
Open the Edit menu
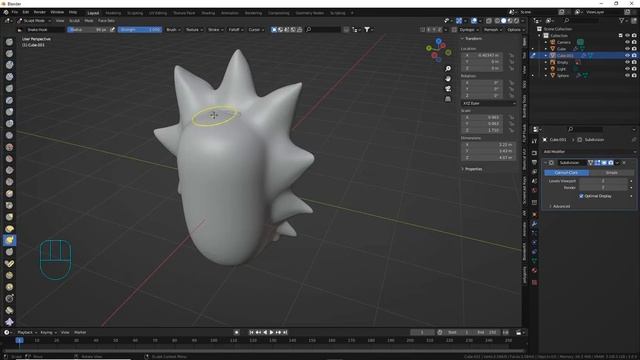(26, 12)
